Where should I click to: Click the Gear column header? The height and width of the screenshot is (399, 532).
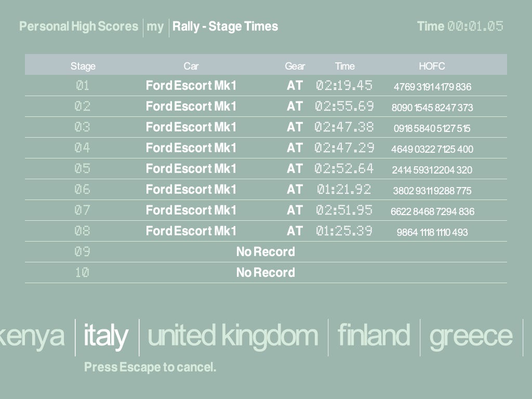click(x=295, y=66)
